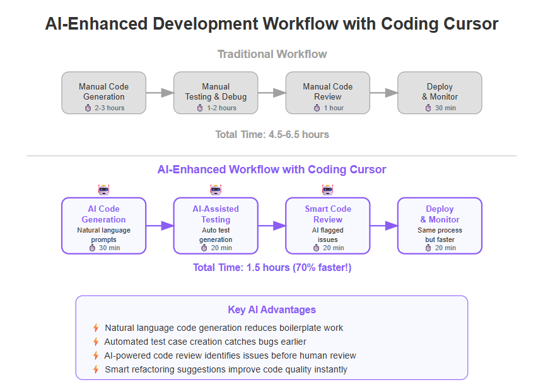Select the purple Deploy & Monitor box
The height and width of the screenshot is (392, 543).
pos(440,226)
